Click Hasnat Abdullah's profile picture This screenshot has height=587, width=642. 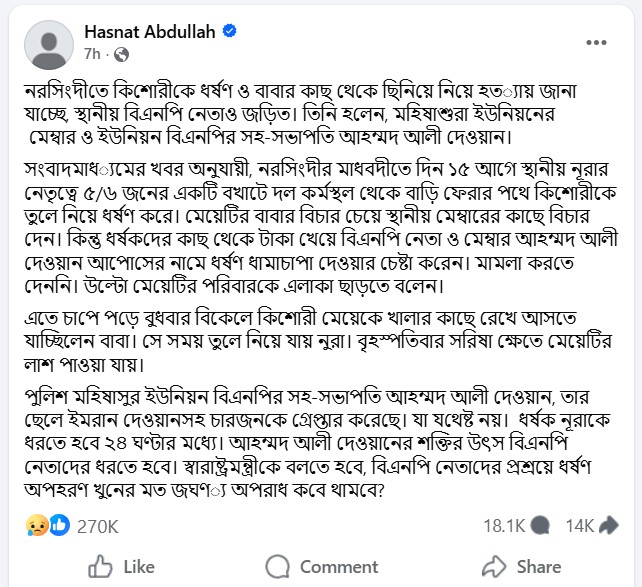(43, 43)
